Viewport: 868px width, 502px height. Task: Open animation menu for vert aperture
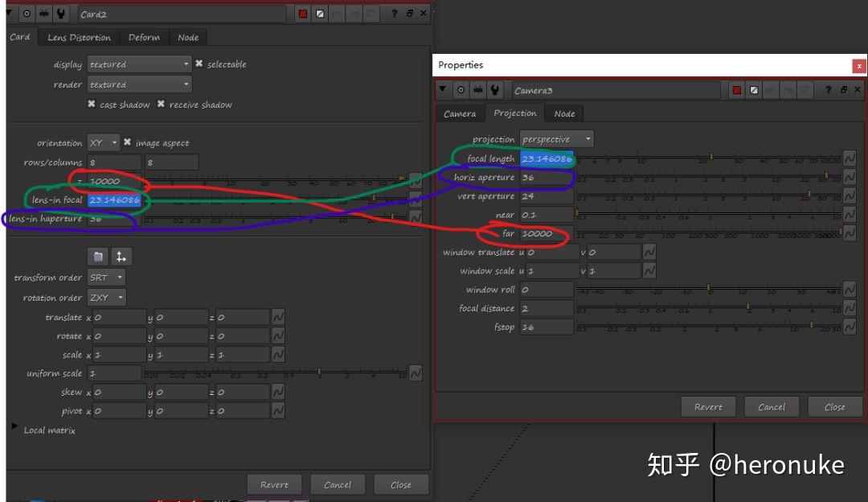[850, 196]
